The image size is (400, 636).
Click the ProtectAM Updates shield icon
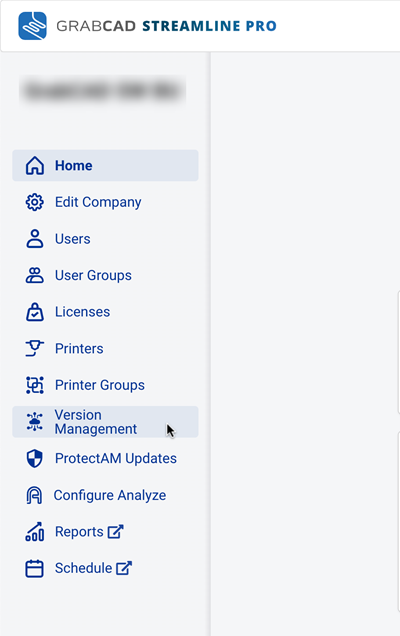pyautogui.click(x=34, y=458)
